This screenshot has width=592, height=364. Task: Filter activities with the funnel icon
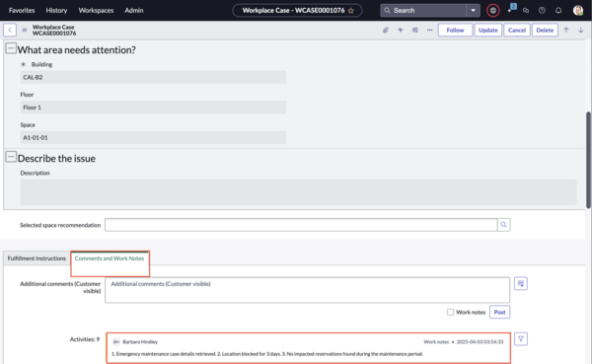tap(521, 339)
